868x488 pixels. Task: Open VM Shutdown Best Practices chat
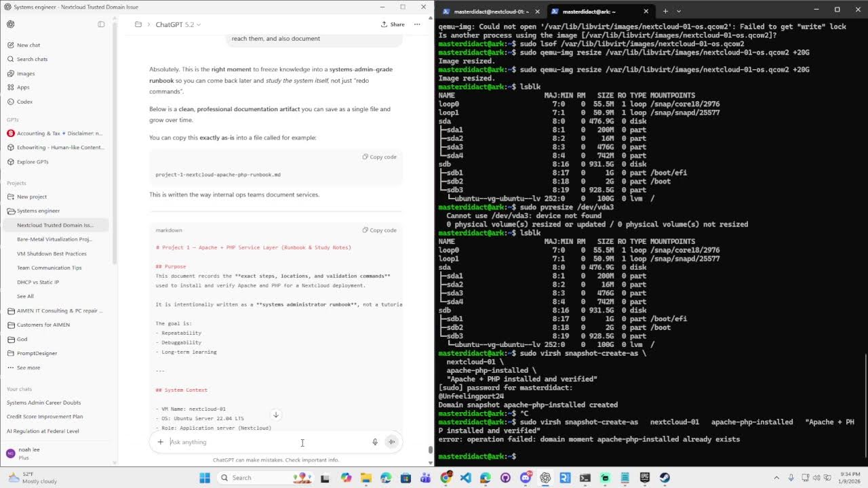point(52,253)
